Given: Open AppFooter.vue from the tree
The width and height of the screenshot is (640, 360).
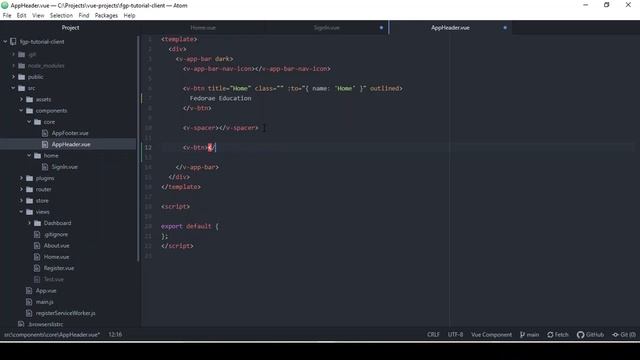Looking at the screenshot, I should [70, 133].
